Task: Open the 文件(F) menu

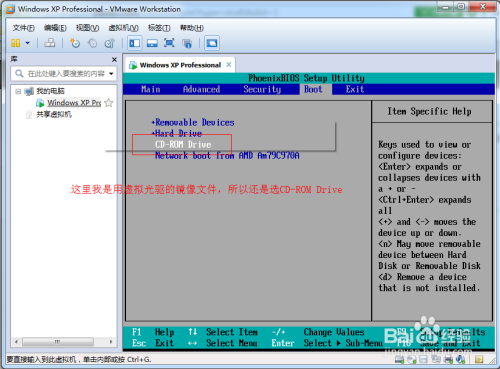Action: click(23, 28)
